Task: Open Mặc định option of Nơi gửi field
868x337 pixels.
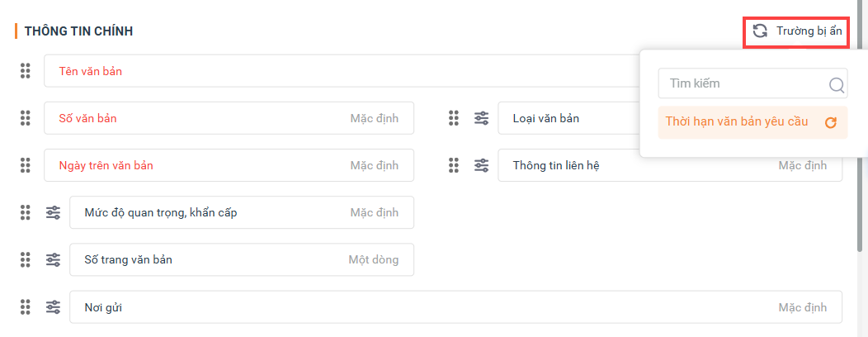Action: [x=802, y=307]
